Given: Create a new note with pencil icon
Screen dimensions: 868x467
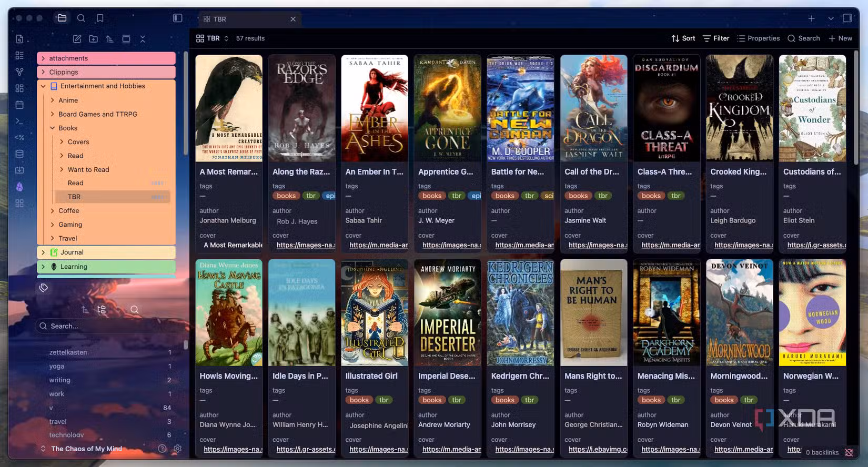Looking at the screenshot, I should (x=77, y=39).
